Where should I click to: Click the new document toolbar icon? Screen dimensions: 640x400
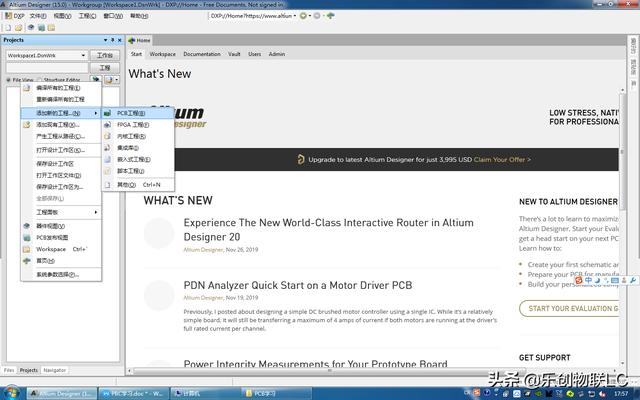pos(8,28)
